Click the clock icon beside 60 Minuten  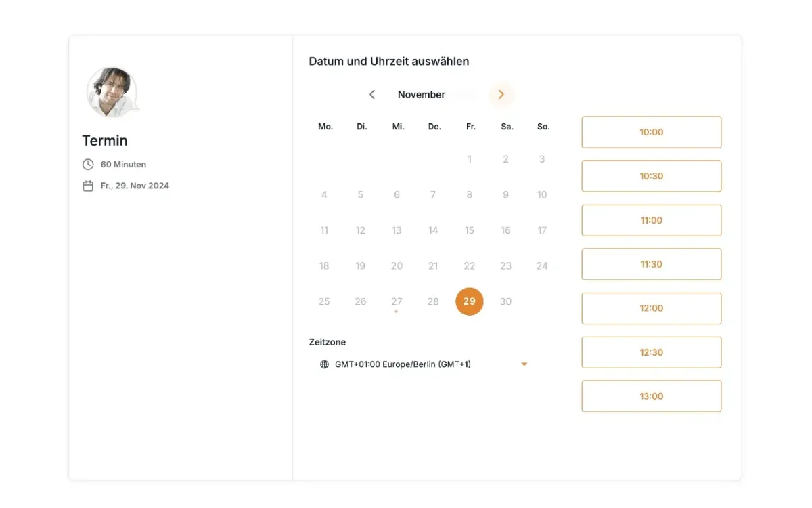point(88,165)
